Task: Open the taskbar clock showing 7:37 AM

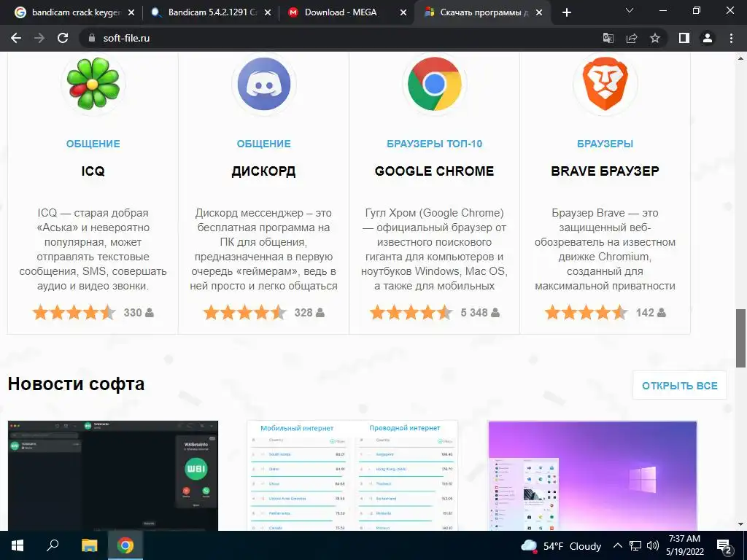Action: [x=684, y=545]
